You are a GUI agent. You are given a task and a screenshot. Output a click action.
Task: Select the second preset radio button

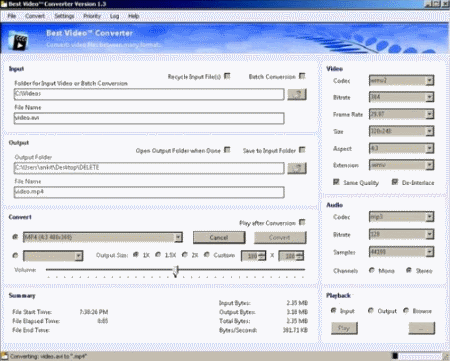[15, 255]
